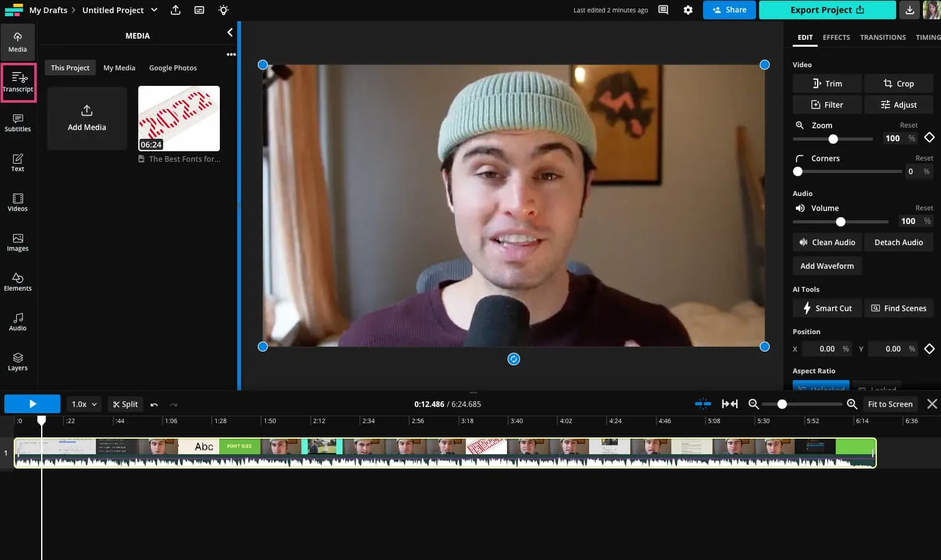Click the fit-to-playhead arrows icon
941x560 pixels.
(730, 404)
